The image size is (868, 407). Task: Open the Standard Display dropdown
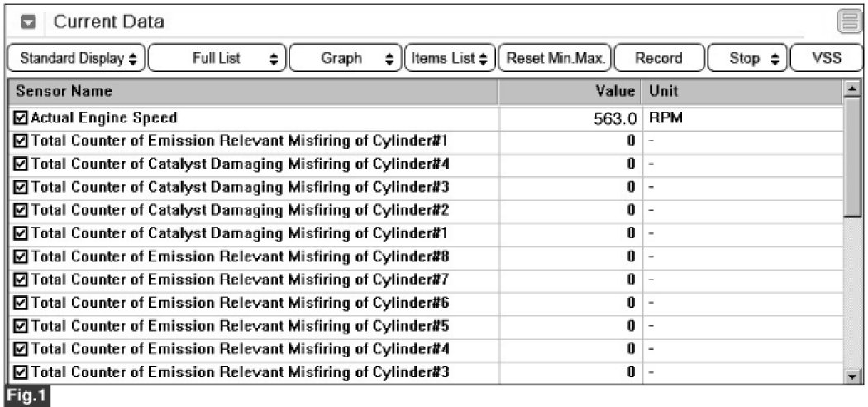(76, 59)
